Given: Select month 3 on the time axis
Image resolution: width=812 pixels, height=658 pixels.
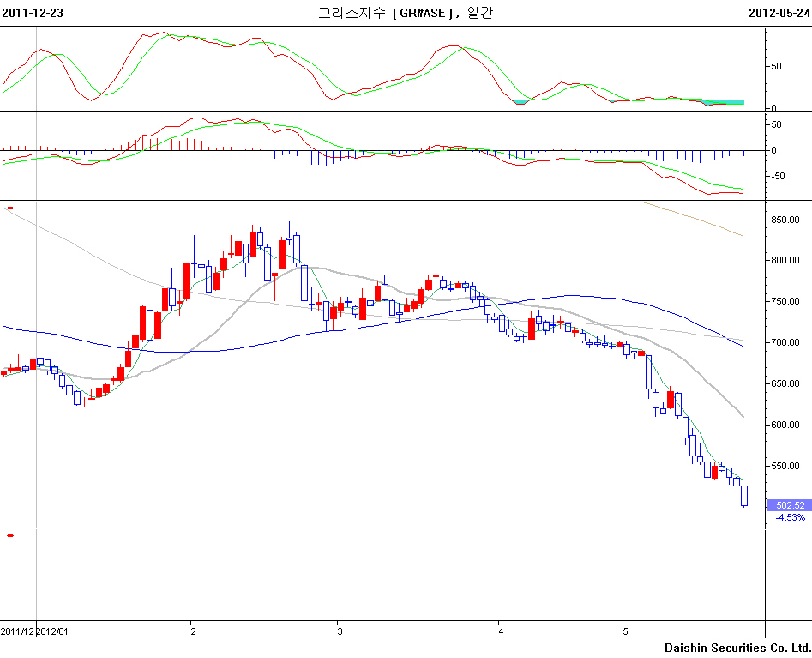Looking at the screenshot, I should (x=340, y=631).
